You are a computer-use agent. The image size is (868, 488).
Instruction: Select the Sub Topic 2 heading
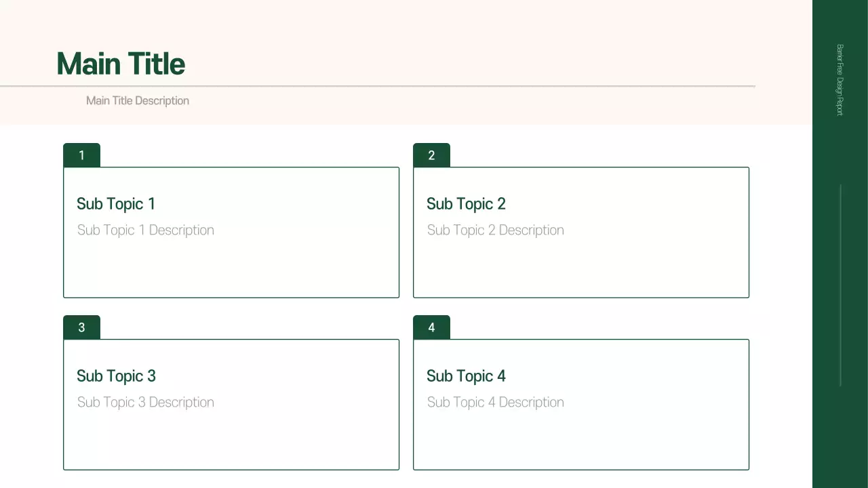click(x=466, y=204)
